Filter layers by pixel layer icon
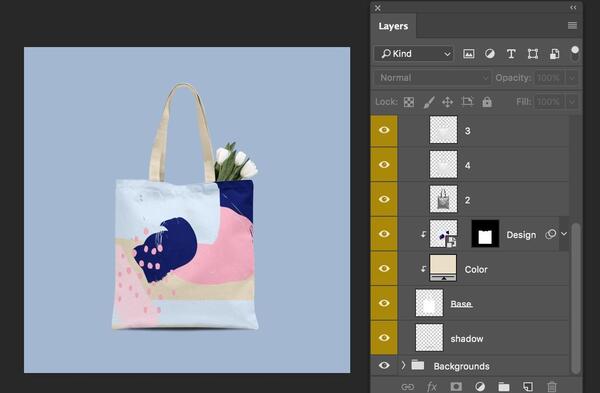Screen dimensions: 600x393 coord(468,54)
